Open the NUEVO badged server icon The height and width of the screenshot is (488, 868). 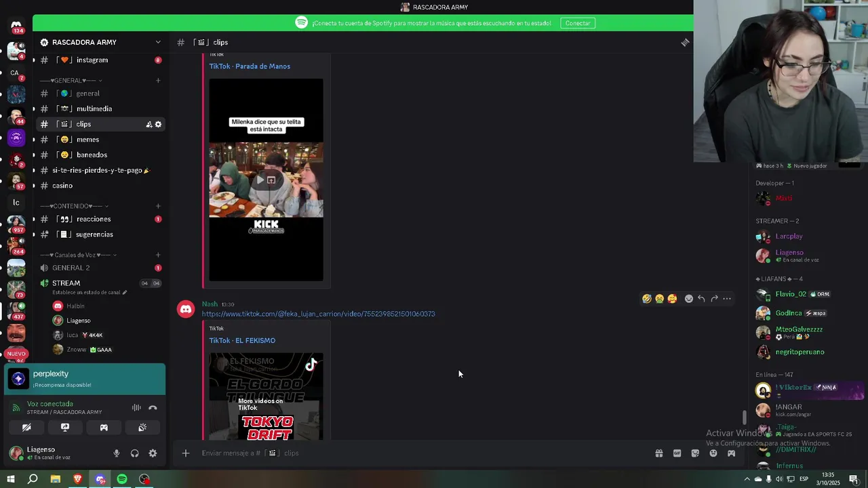click(16, 353)
